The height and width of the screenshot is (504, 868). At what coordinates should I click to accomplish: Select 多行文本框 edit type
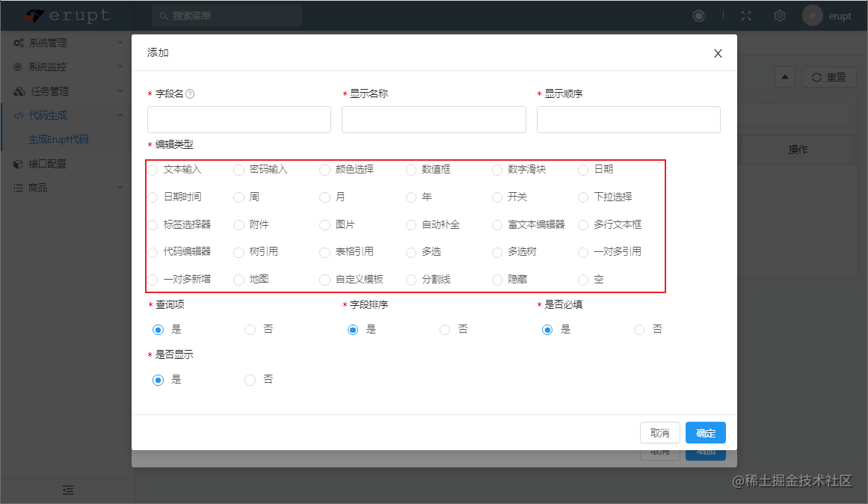pyautogui.click(x=583, y=225)
